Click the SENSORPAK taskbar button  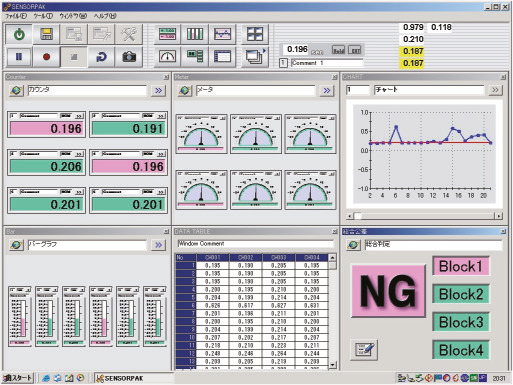(133, 378)
